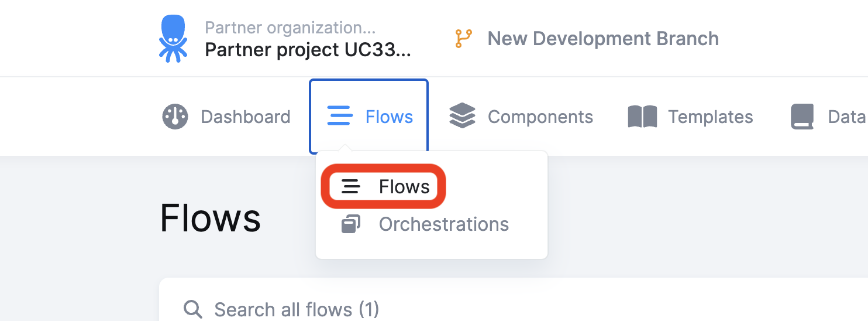Screen dimensions: 868x321
Task: Click the Templates open book icon
Action: (x=642, y=117)
